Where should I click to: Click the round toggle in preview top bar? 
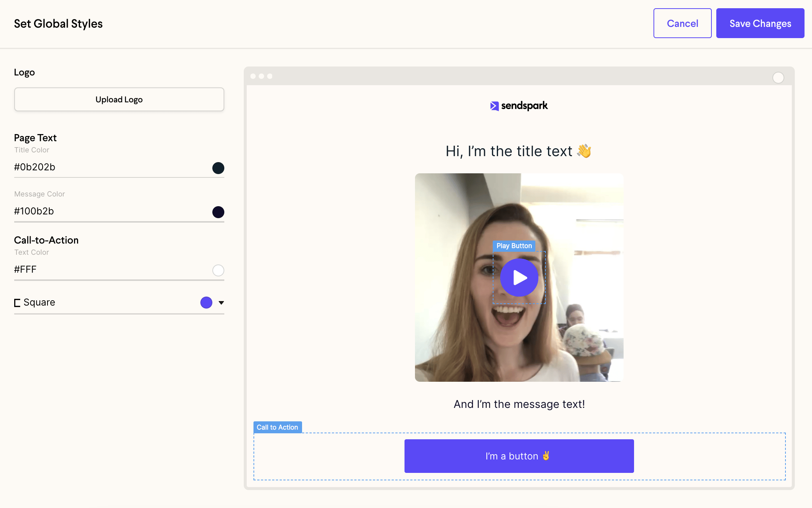[x=778, y=78]
